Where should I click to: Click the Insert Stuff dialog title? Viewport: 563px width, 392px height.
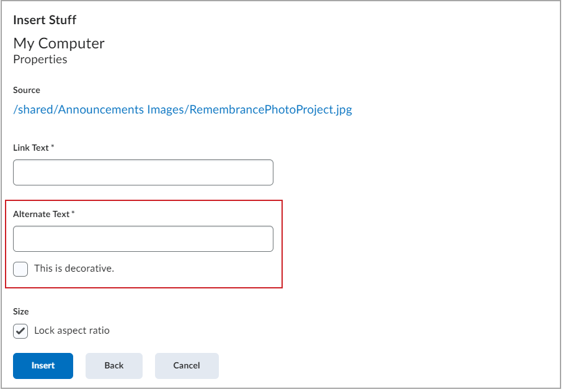[44, 20]
